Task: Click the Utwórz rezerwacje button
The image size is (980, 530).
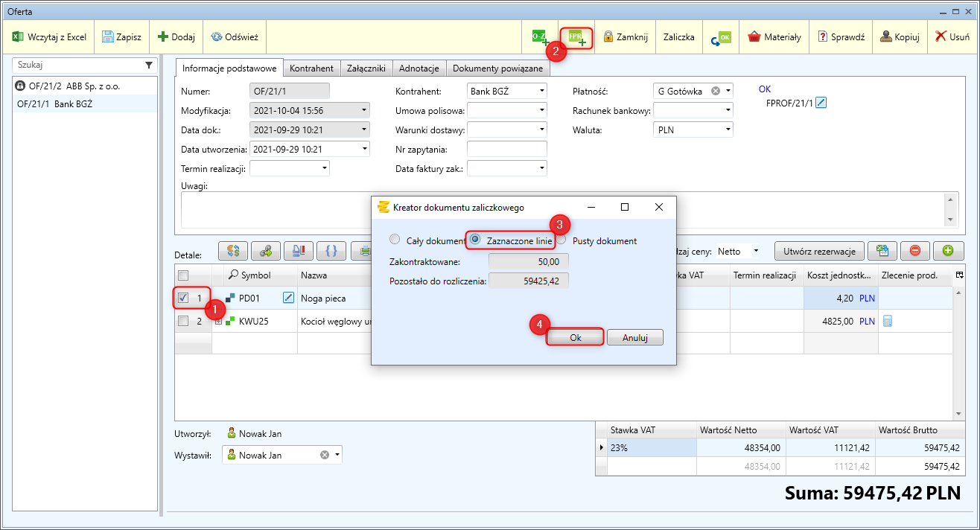Action: point(819,251)
